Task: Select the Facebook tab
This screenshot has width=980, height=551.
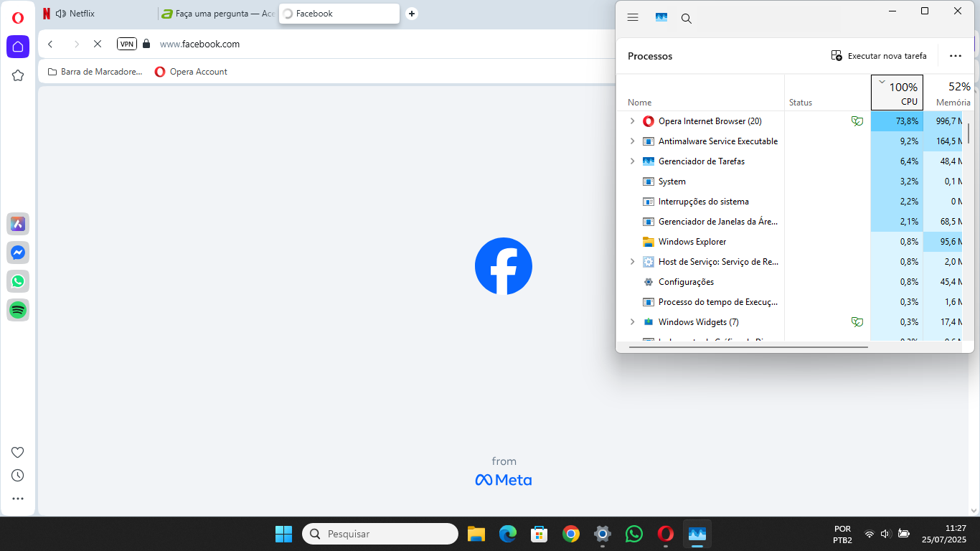Action: pos(339,14)
